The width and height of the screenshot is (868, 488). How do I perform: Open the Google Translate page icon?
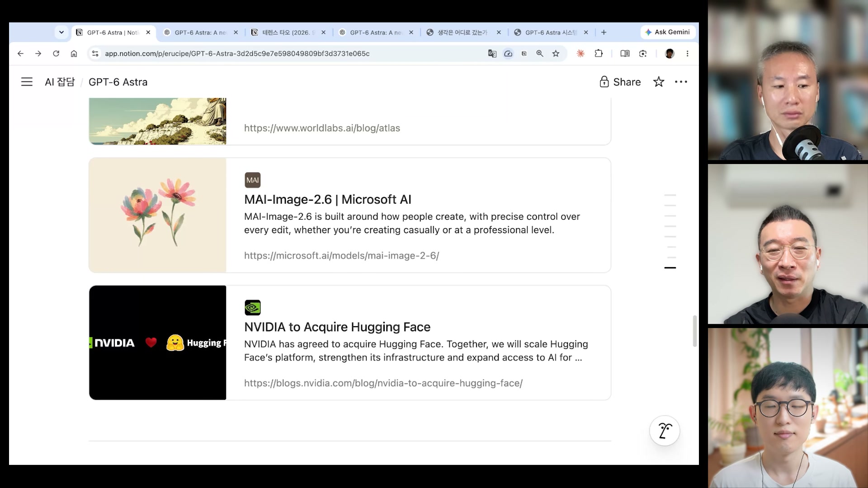point(492,53)
